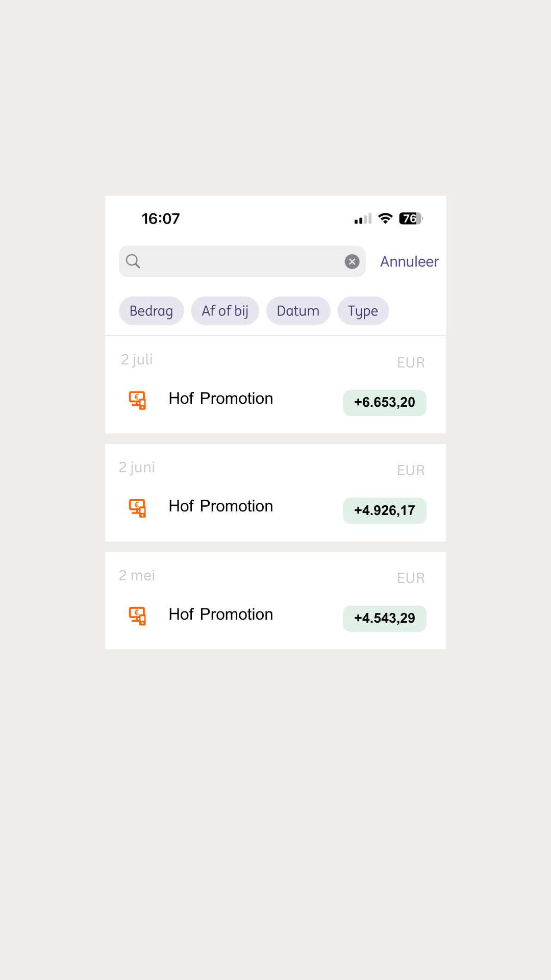Tap the magnifying glass search icon

click(x=133, y=261)
